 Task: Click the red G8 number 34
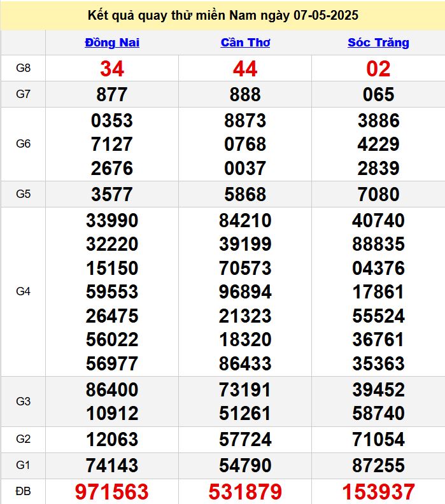[112, 69]
